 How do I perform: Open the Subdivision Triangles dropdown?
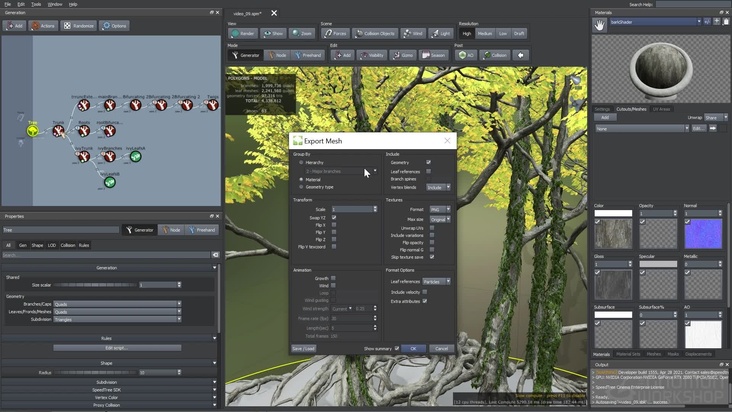pos(117,320)
